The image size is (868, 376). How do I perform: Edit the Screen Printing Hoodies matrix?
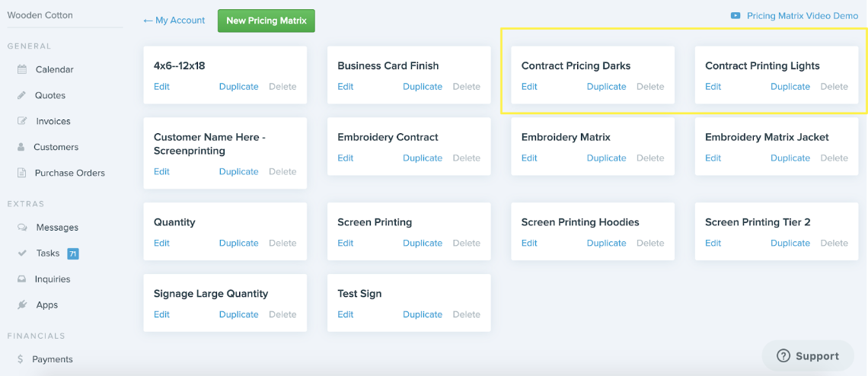pos(529,243)
